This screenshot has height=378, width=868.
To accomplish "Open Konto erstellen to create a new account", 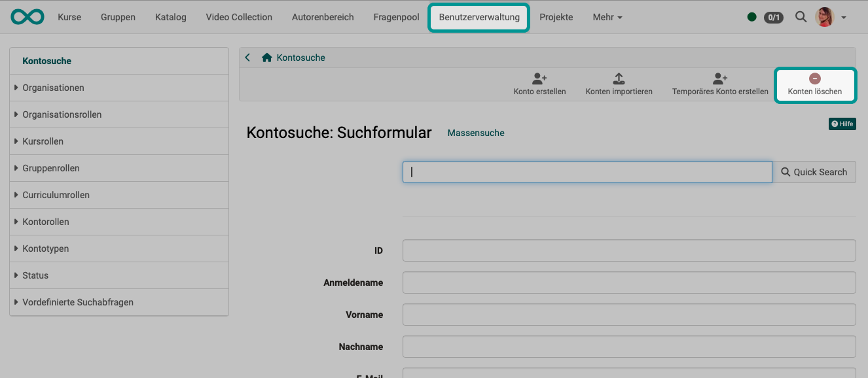I will tap(539, 83).
